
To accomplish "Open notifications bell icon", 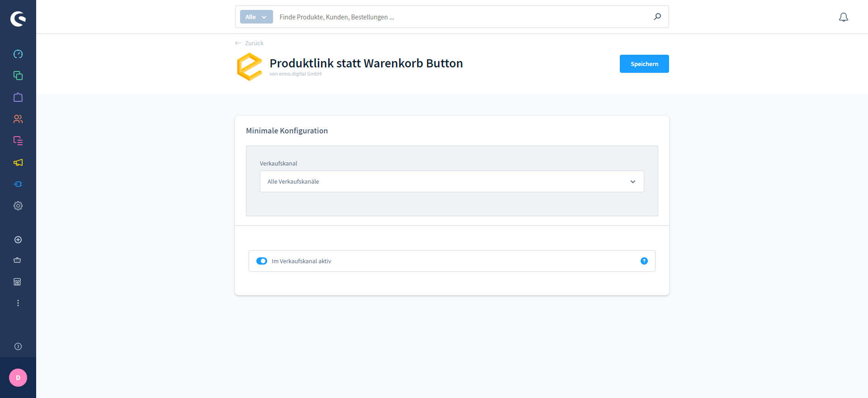I will coord(844,17).
